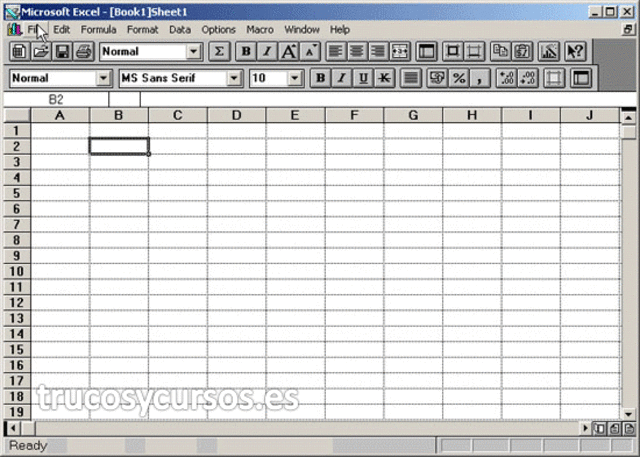Click AutoFormat icon on formatting toolbar

[x=580, y=78]
